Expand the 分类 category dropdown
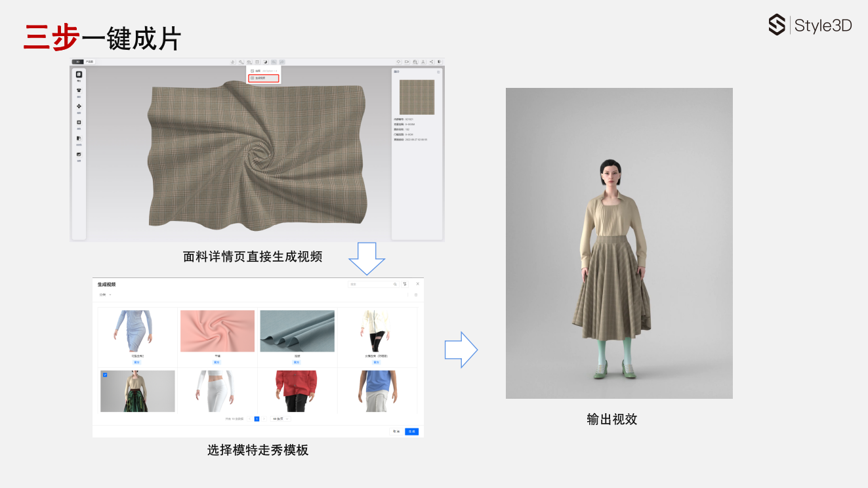Viewport: 868px width, 488px height. [105, 295]
